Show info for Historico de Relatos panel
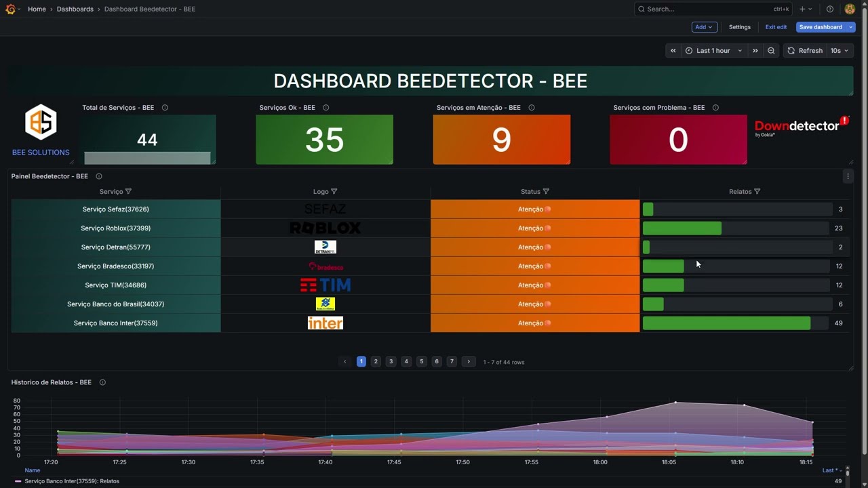The height and width of the screenshot is (488, 868). (102, 382)
